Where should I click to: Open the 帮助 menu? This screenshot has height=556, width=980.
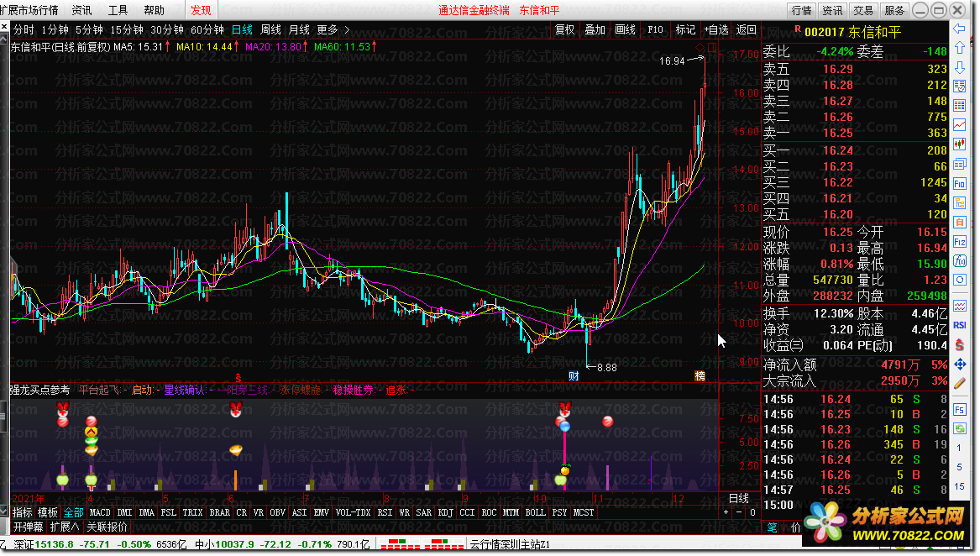(154, 10)
